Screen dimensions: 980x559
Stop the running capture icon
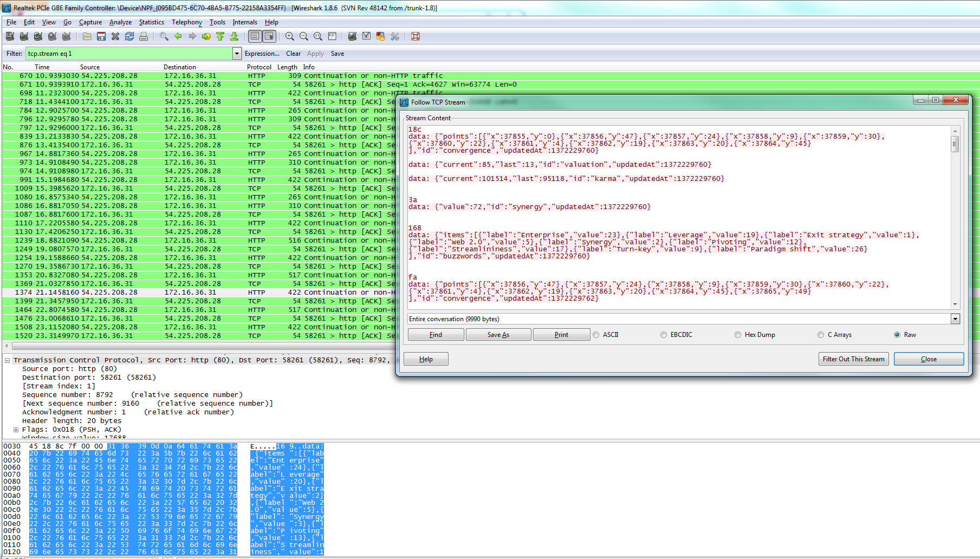[x=52, y=36]
